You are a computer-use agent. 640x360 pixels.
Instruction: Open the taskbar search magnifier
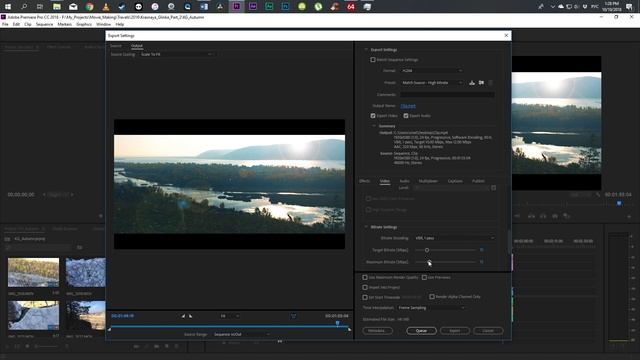click(x=24, y=7)
